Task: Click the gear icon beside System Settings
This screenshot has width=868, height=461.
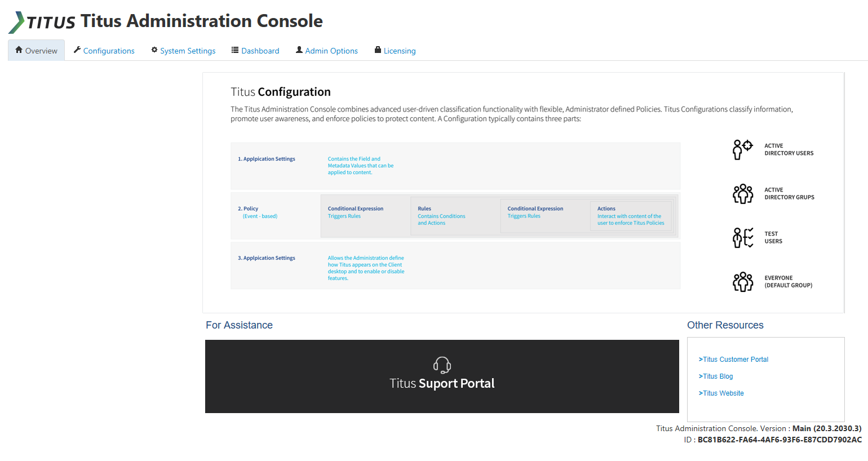Action: (x=154, y=50)
